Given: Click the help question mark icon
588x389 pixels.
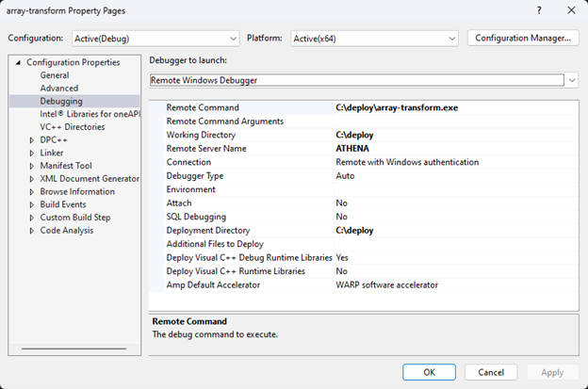Looking at the screenshot, I should click(x=538, y=10).
